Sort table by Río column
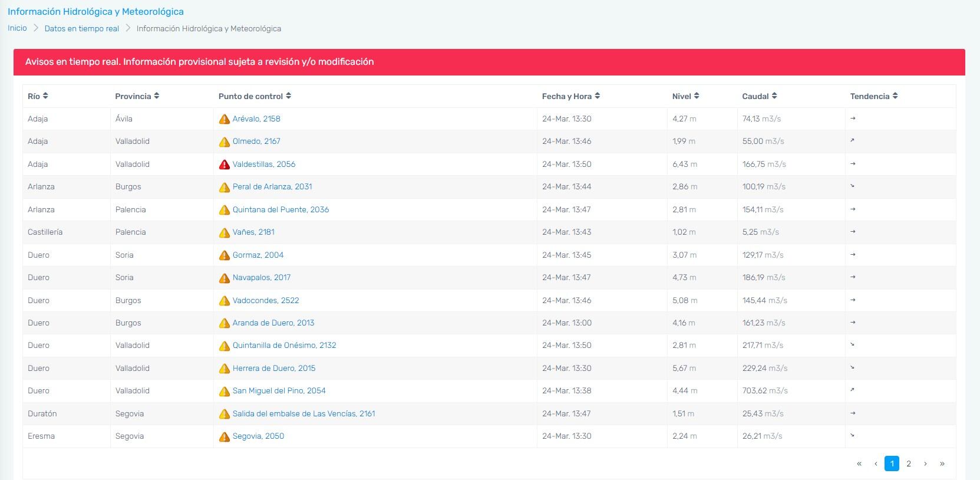Screen dimensions: 980x480 click(38, 96)
